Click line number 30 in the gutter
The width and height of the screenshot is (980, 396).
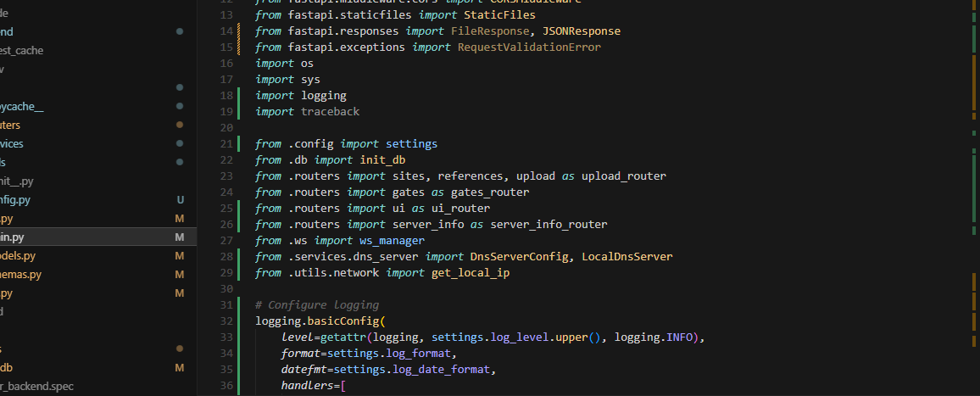tap(226, 289)
